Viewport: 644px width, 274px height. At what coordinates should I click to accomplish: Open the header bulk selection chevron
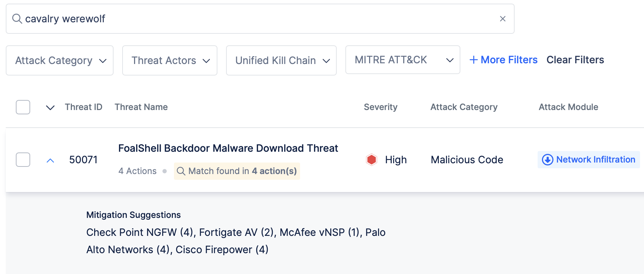pos(50,108)
